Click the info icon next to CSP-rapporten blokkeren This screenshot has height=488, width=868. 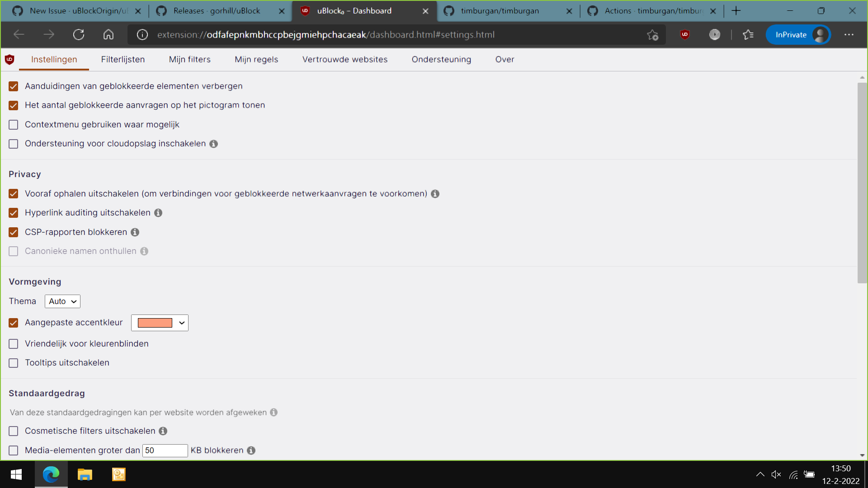tap(134, 232)
